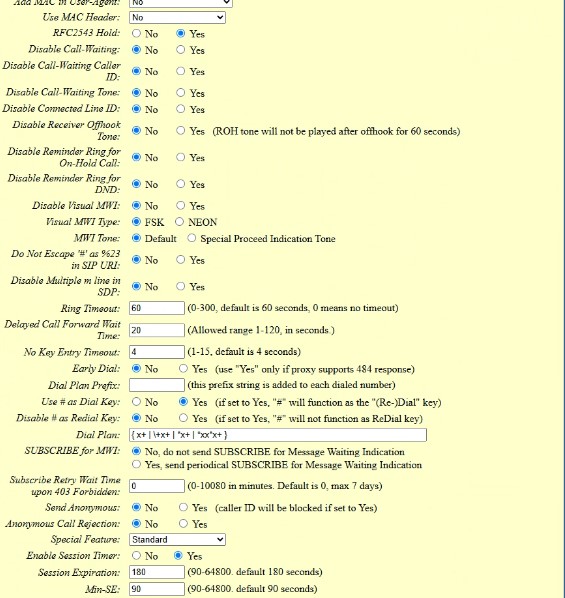Choose Yes for Disable Call-Waiting Tone
Viewport: 565px width, 598px height.
coord(180,93)
